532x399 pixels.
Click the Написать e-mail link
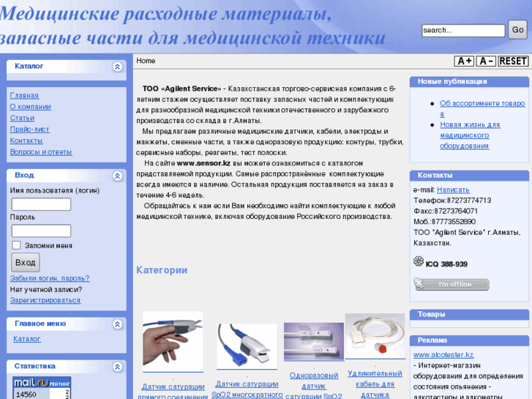pos(453,190)
